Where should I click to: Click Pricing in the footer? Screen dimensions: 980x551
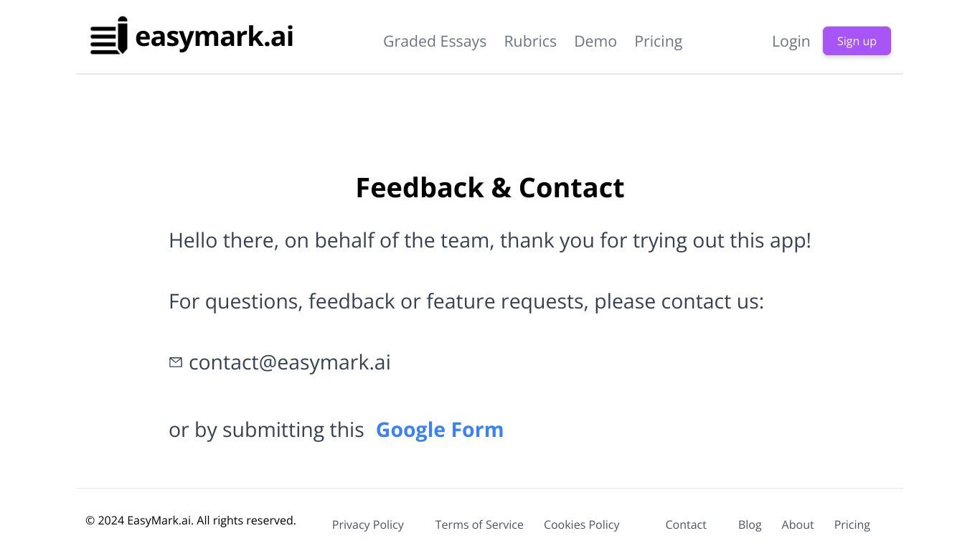coord(852,524)
